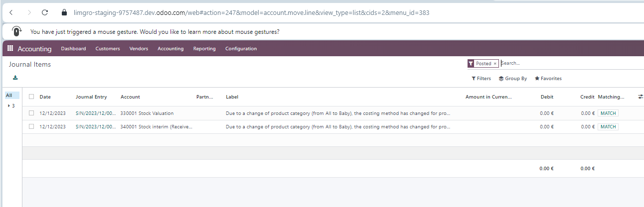The width and height of the screenshot is (644, 207).
Task: Open the Configuration menu
Action: coord(241,49)
